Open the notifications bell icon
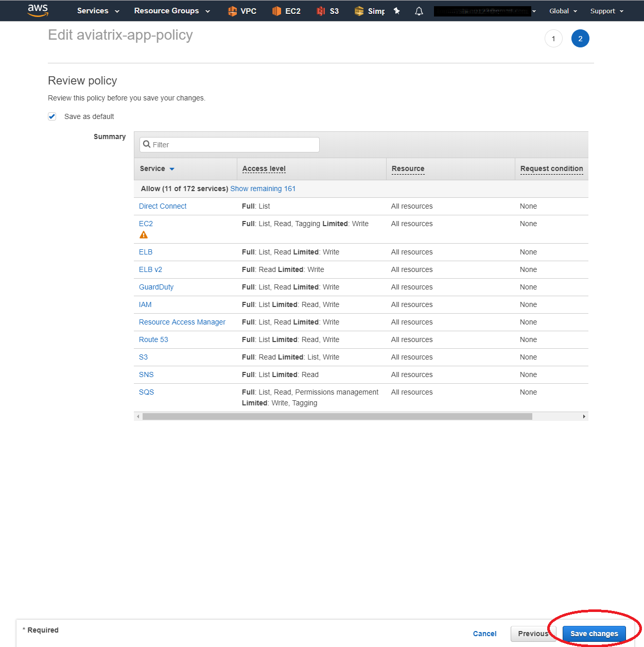Viewport: 644px width, 647px height. [x=419, y=11]
